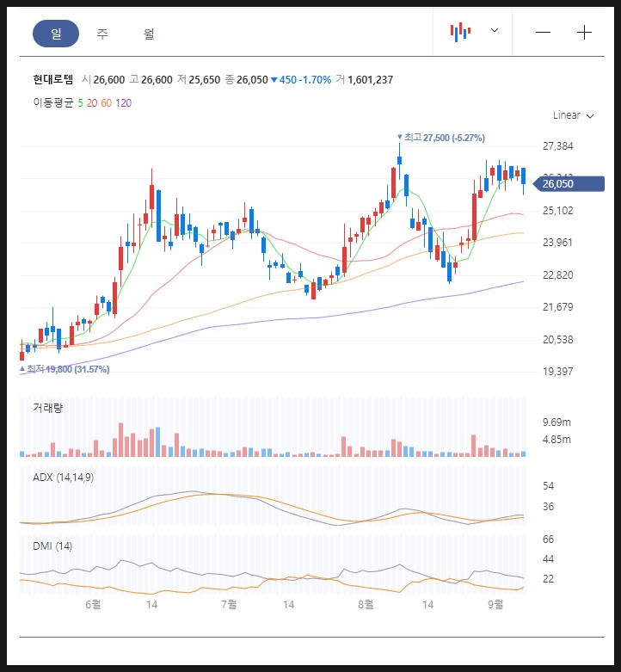Screen dimensions: 621x672
Task: Click the 23,961 price axis value
Action: (557, 243)
